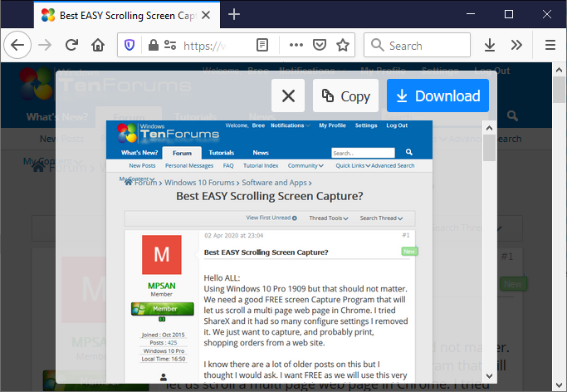Click View First Unread link
The width and height of the screenshot is (567, 392).
(271, 218)
